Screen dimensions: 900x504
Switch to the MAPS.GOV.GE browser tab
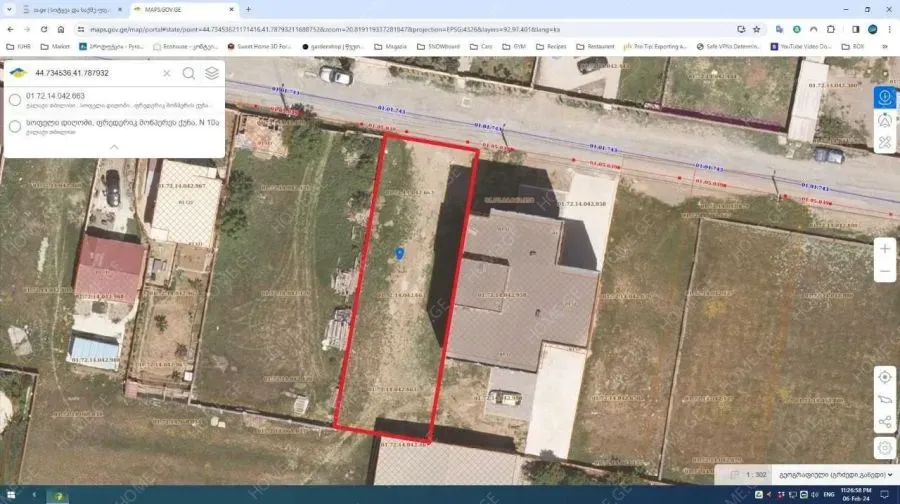(178, 9)
